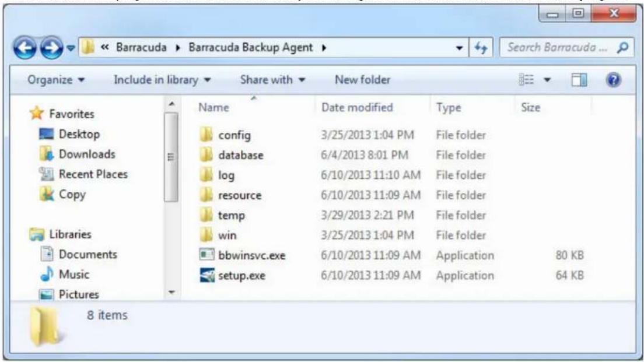
Task: Click the navigation pane scrollbar thumb
Action: 171,157
